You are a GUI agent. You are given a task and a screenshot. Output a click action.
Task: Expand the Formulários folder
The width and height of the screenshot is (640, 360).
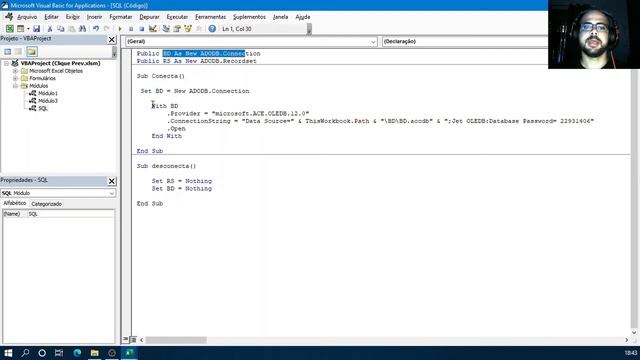pyautogui.click(x=15, y=78)
